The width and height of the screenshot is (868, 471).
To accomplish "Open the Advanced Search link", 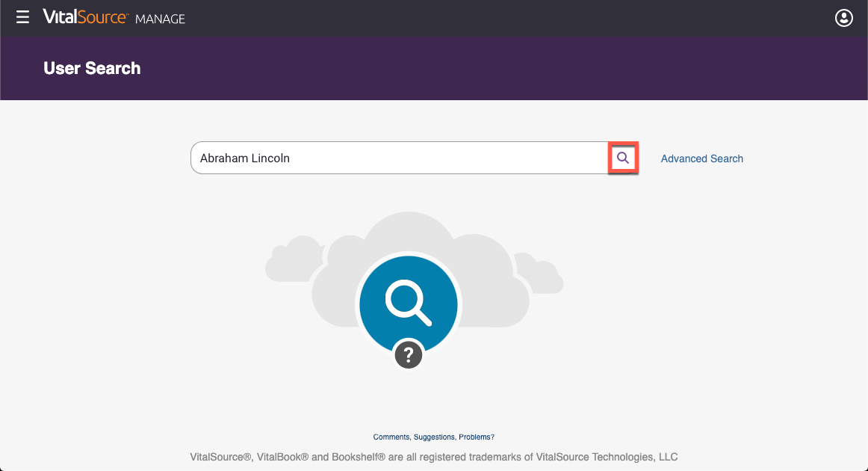I will tap(701, 158).
